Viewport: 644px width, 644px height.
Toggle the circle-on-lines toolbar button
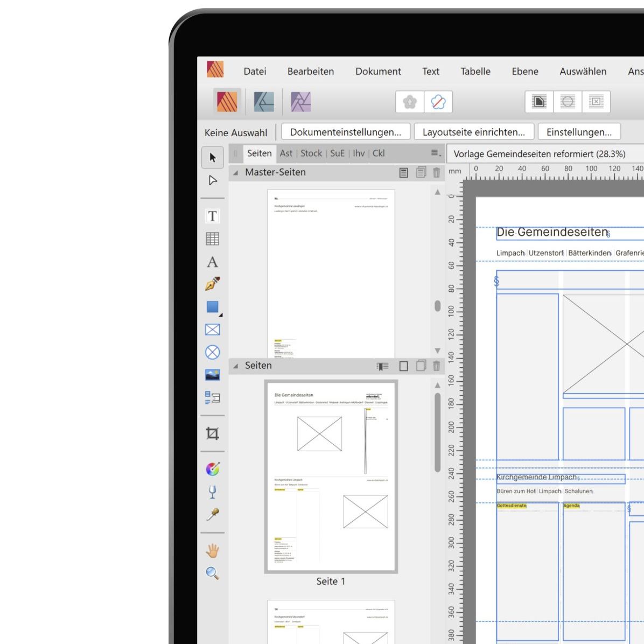click(x=568, y=102)
